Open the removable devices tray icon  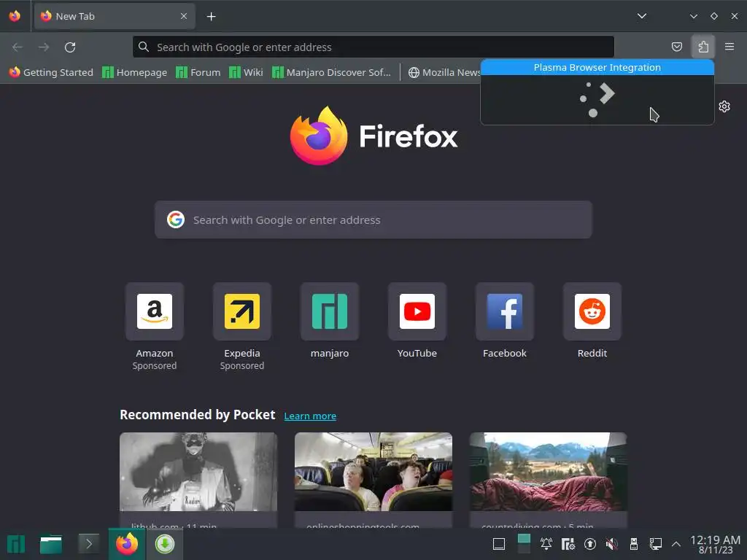coord(634,544)
